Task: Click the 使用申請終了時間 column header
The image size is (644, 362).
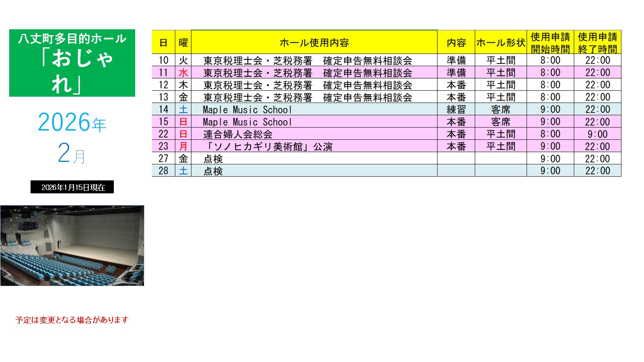Action: pos(597,43)
